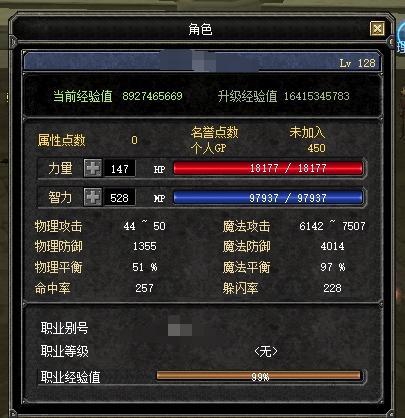405x418 pixels.
Task: Click the character name bar showing Lv 128
Action: 202,62
